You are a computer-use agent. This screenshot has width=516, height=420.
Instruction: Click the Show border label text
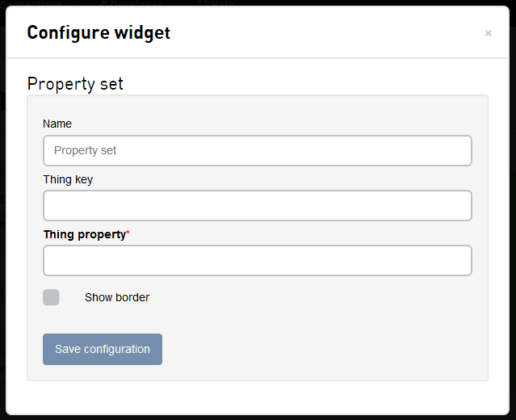[117, 297]
